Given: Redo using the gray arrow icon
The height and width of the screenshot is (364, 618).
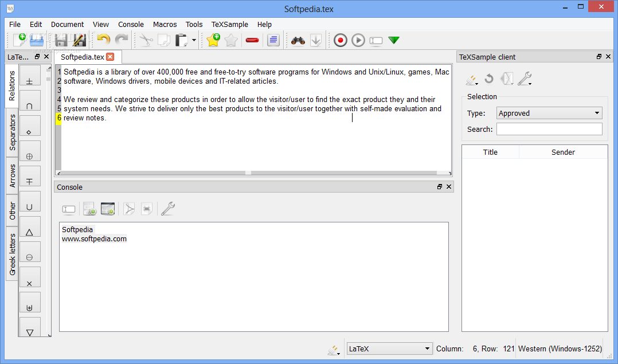Looking at the screenshot, I should pos(122,40).
